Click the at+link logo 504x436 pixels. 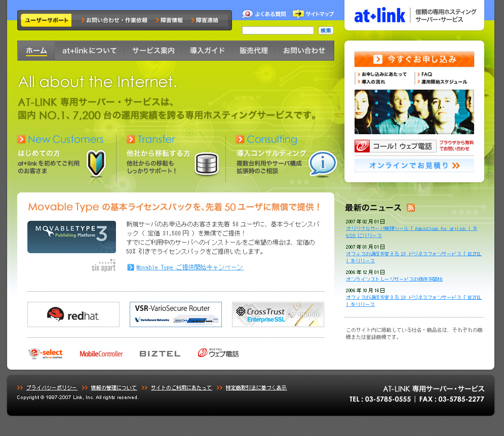380,16
